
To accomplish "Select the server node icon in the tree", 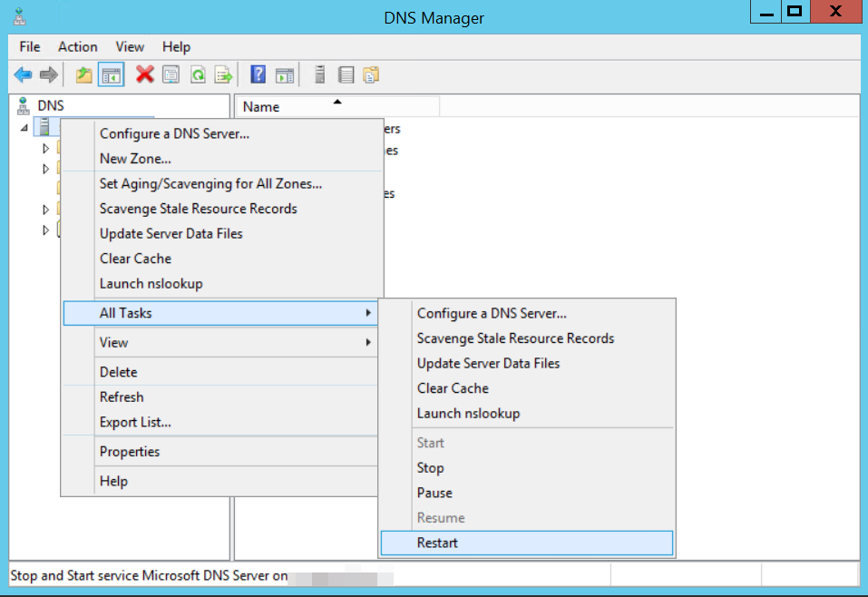I will click(x=44, y=127).
